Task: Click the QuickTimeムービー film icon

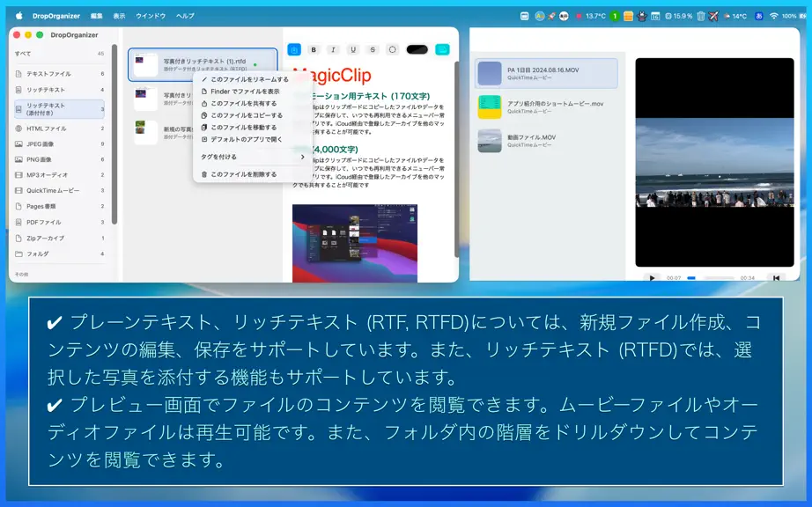Action: coord(18,190)
